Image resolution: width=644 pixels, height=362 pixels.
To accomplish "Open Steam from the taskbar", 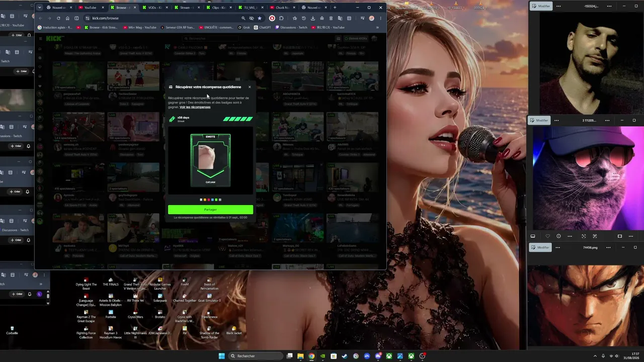I will coord(345,356).
